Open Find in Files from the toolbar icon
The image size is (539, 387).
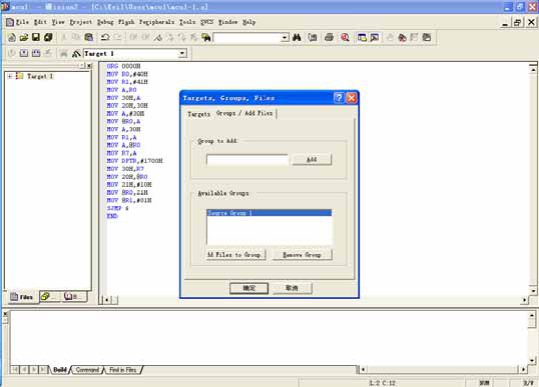click(x=206, y=37)
